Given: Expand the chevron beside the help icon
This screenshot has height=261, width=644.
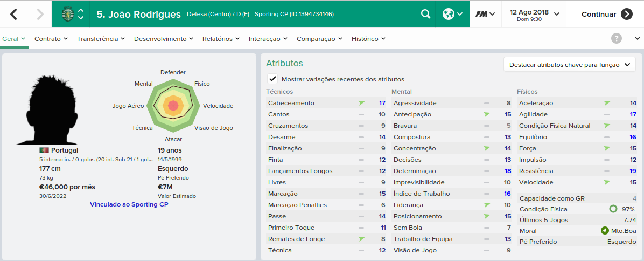Looking at the screenshot, I should tap(637, 39).
